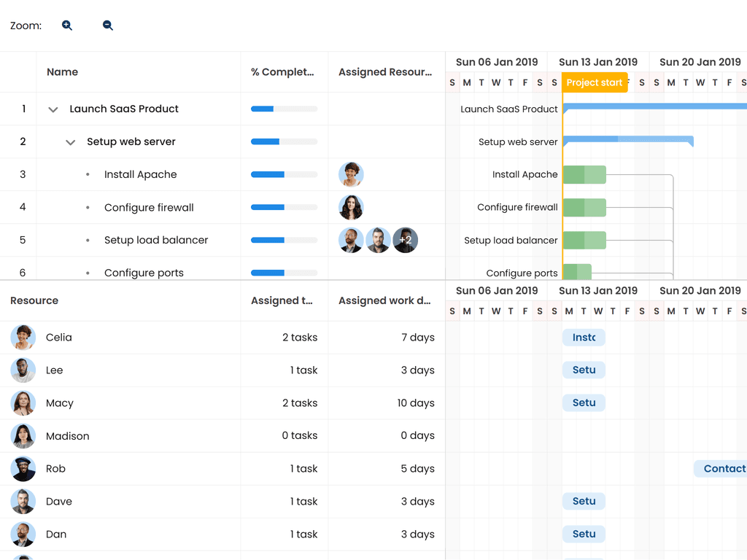Collapse the Setup web server task group

point(70,141)
